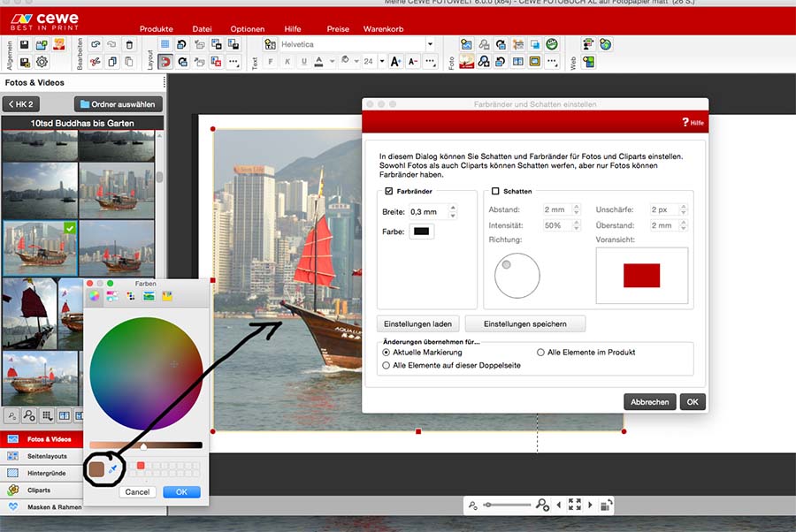Click the scissors cut icon
This screenshot has height=532, width=796.
coord(96,62)
